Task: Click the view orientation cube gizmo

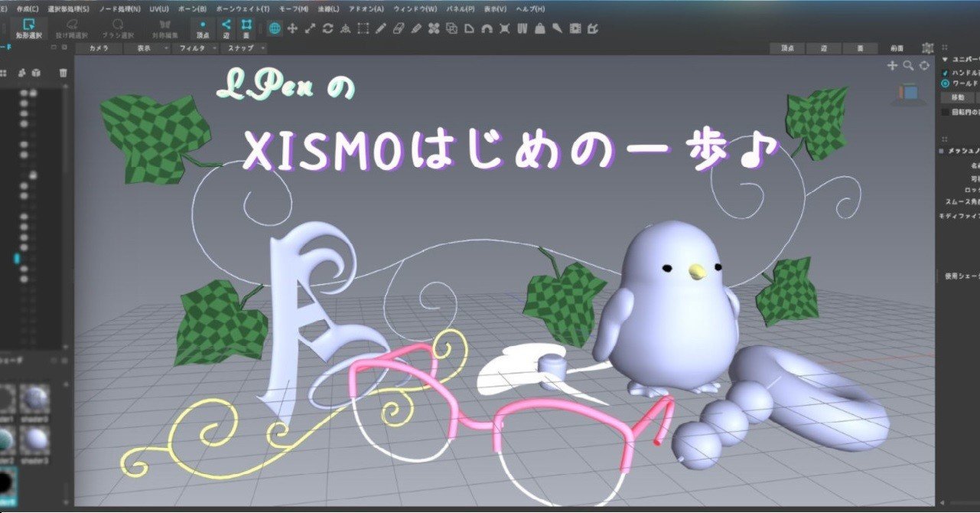Action: pyautogui.click(x=907, y=93)
